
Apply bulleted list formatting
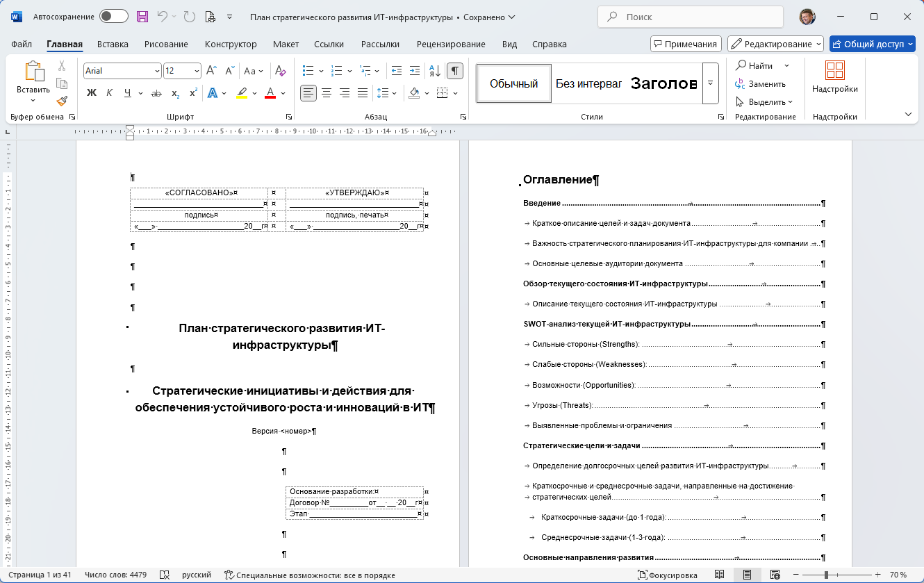coord(308,71)
